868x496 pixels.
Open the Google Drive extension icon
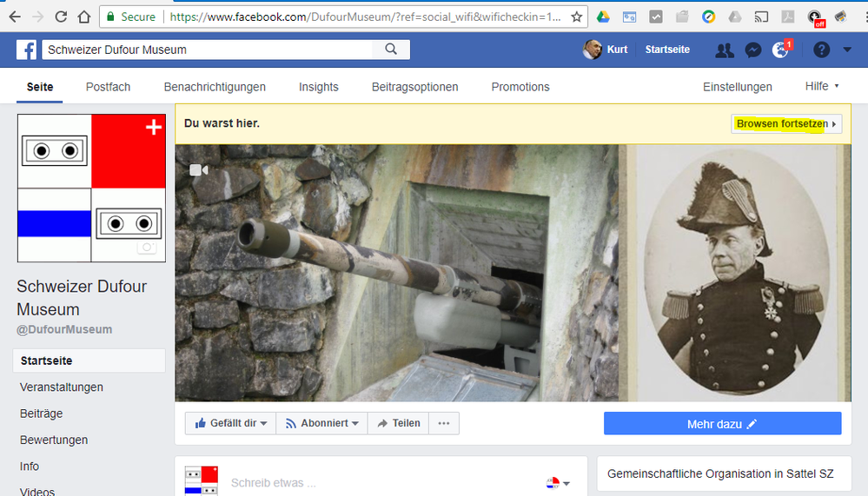(x=603, y=17)
